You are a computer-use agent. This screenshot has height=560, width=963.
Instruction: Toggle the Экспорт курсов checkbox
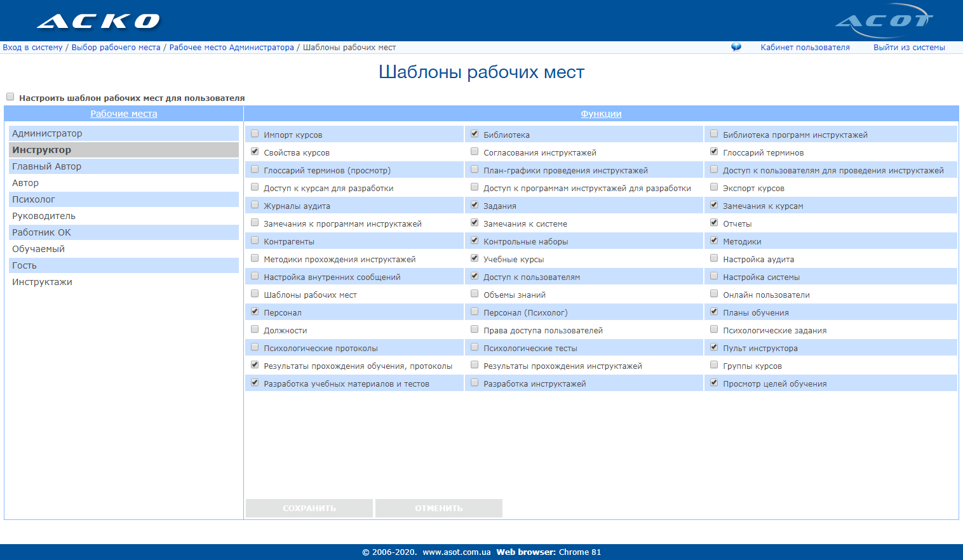(714, 187)
